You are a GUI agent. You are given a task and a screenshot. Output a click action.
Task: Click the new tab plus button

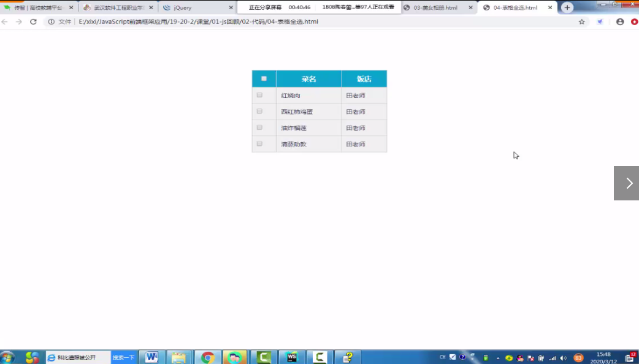click(x=567, y=7)
